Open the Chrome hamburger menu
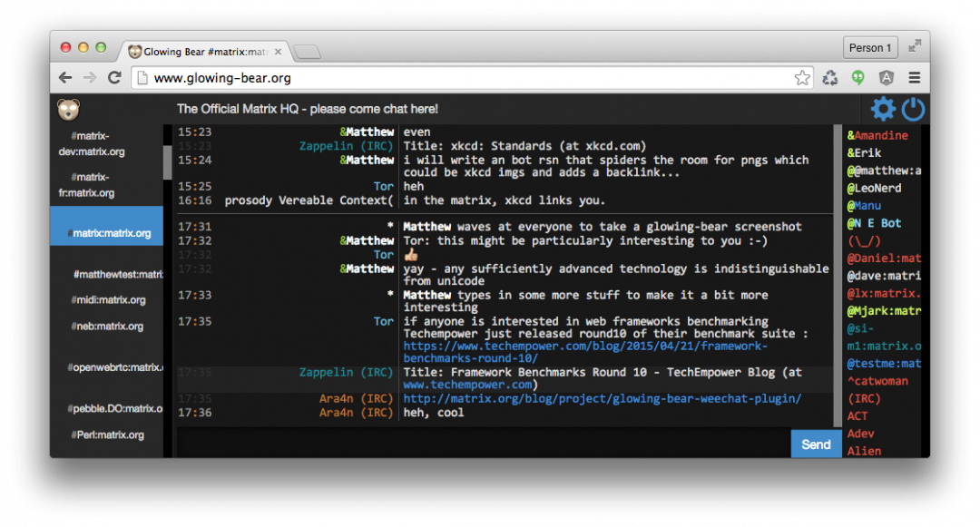980x527 pixels. 915,78
